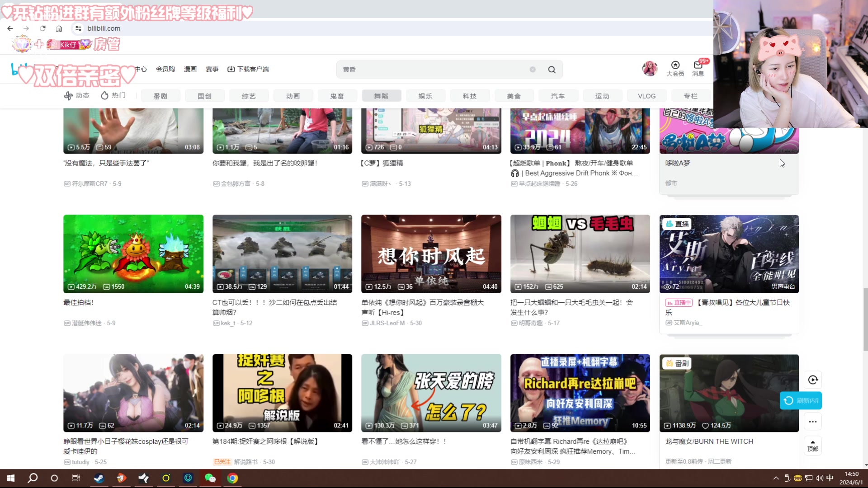Screen dimensions: 868x488
Task: Open Windows Start menu
Action: (x=11, y=478)
